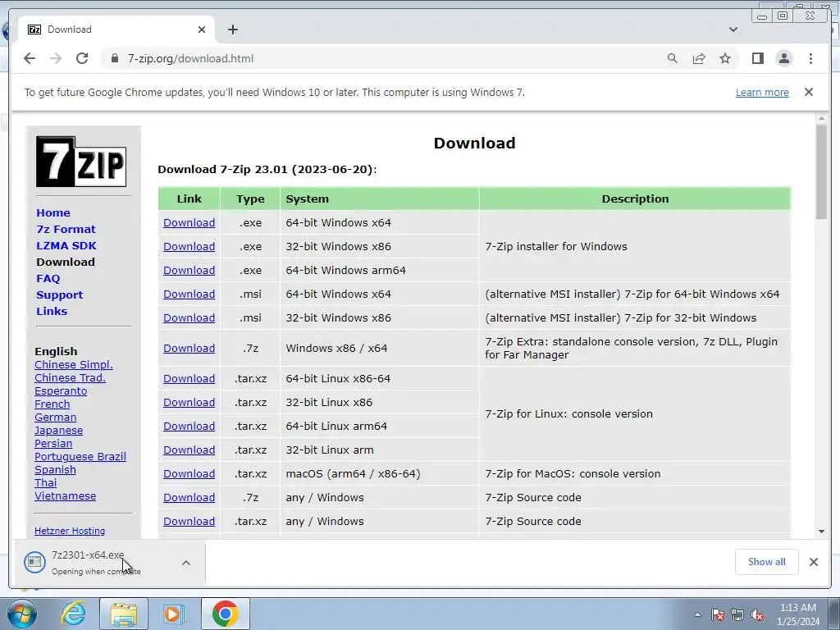Download .tar.xz for 32-bit Linux arm
Viewport: 840px width, 630px height.
[189, 450]
